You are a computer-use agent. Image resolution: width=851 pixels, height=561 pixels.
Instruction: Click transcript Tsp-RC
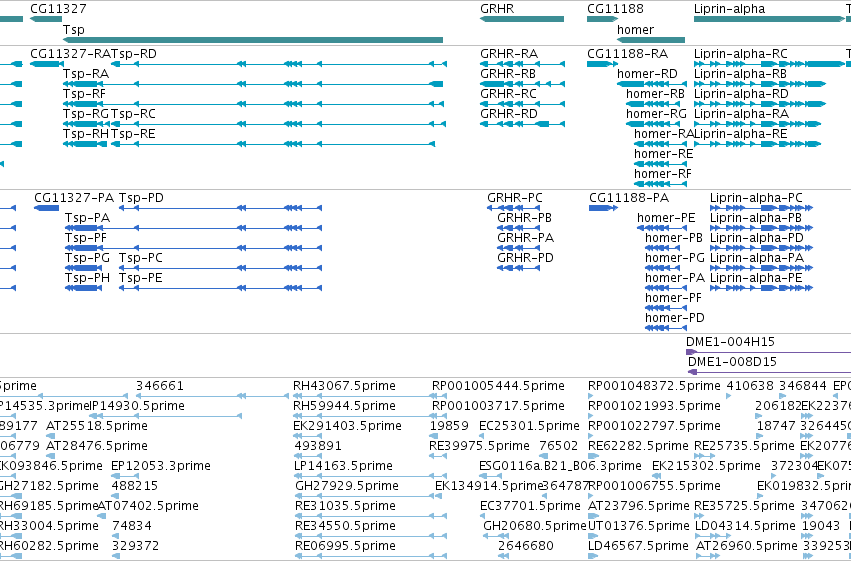click(133, 114)
